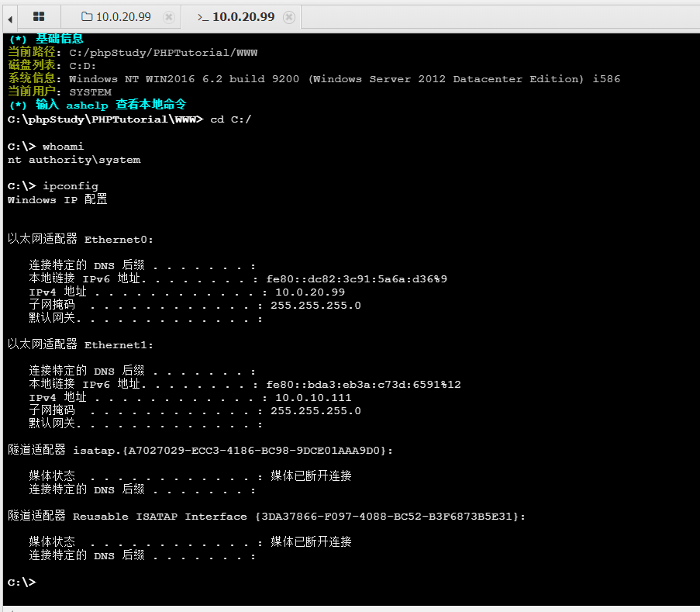
Task: Click the isatap tunnel adapter heading
Action: coord(200,450)
